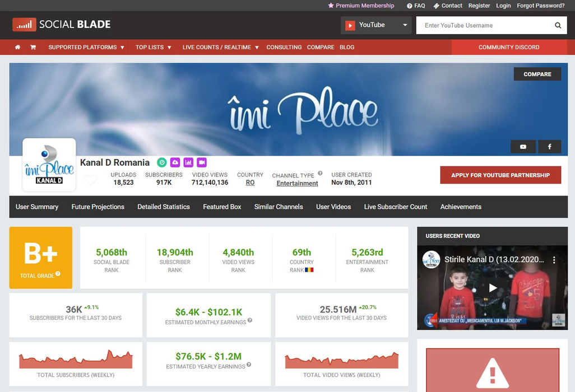Viewport: 575px width, 392px height.
Task: Click the green realtime badge icon
Action: point(162,162)
